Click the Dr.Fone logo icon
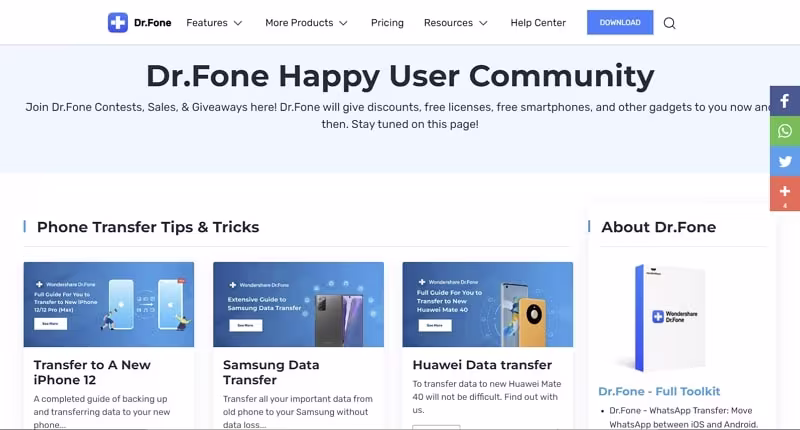The image size is (800, 430). pos(118,22)
